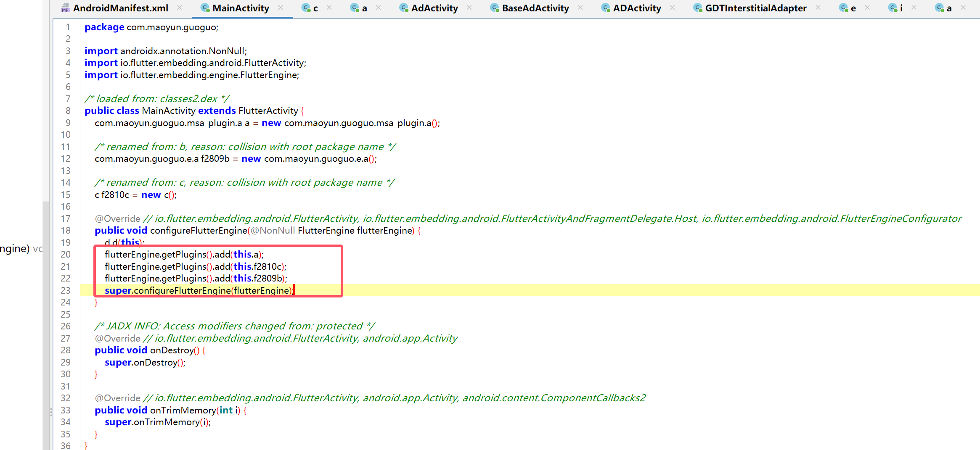This screenshot has width=980, height=450.
Task: Click 'this.f2809b' on line 22
Action: tap(258, 279)
